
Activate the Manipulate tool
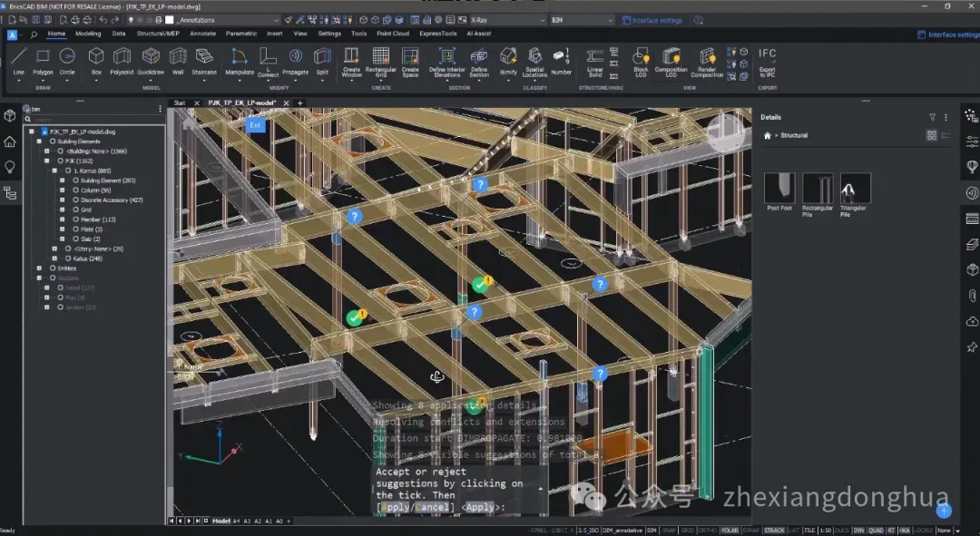pos(240,62)
